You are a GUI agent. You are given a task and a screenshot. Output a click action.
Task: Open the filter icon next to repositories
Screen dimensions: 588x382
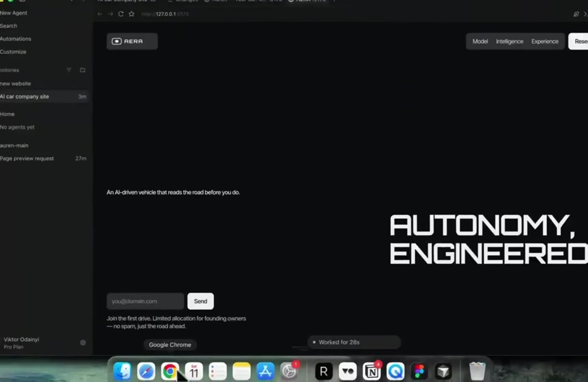tap(69, 70)
